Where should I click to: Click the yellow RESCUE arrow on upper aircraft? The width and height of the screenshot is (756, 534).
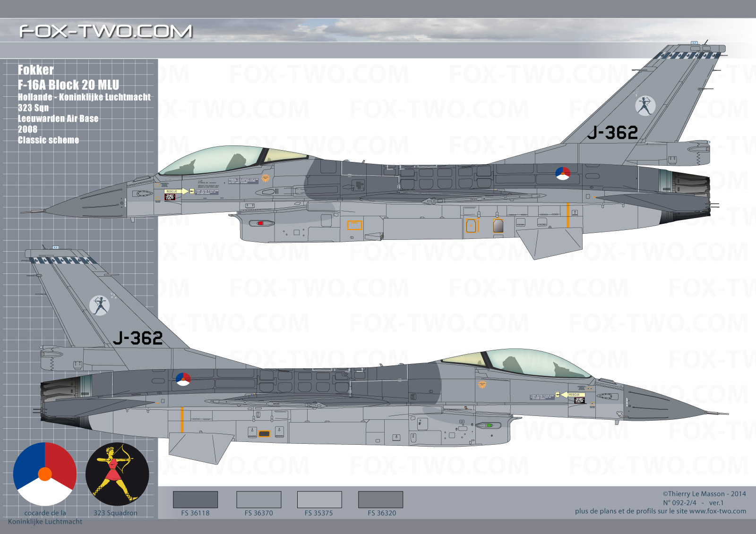coord(177,191)
